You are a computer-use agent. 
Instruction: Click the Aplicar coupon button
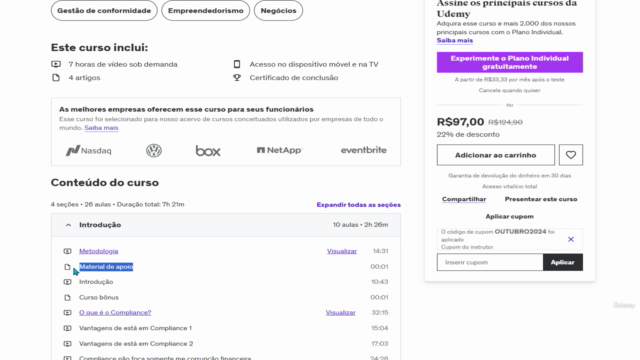(x=563, y=262)
